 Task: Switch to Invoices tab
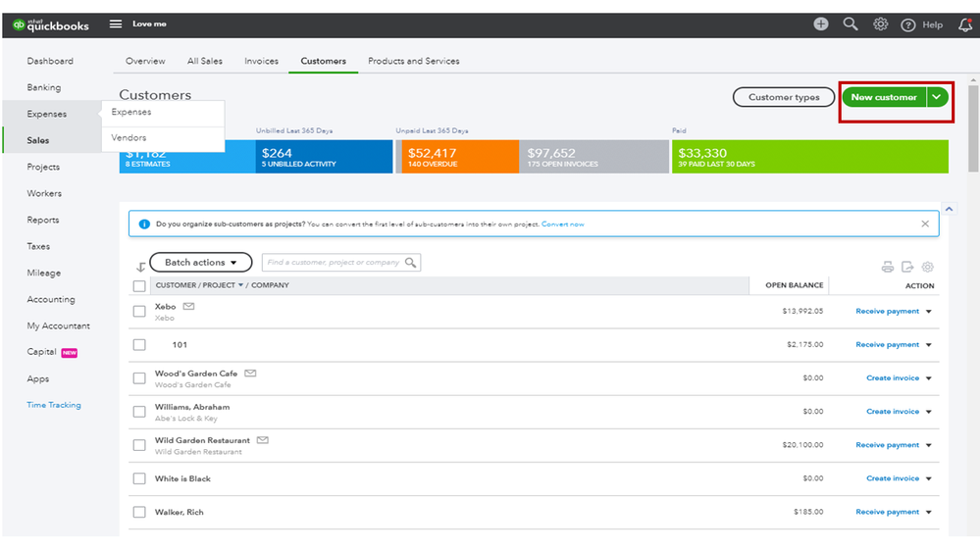click(x=261, y=61)
